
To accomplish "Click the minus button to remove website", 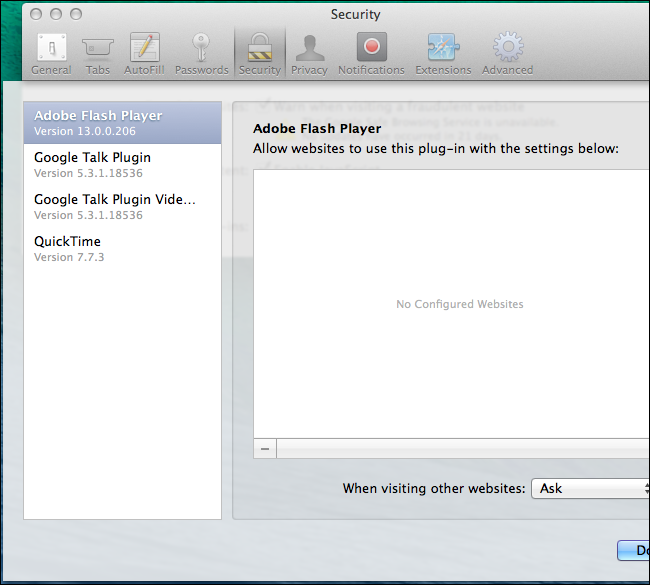I will click(x=265, y=449).
